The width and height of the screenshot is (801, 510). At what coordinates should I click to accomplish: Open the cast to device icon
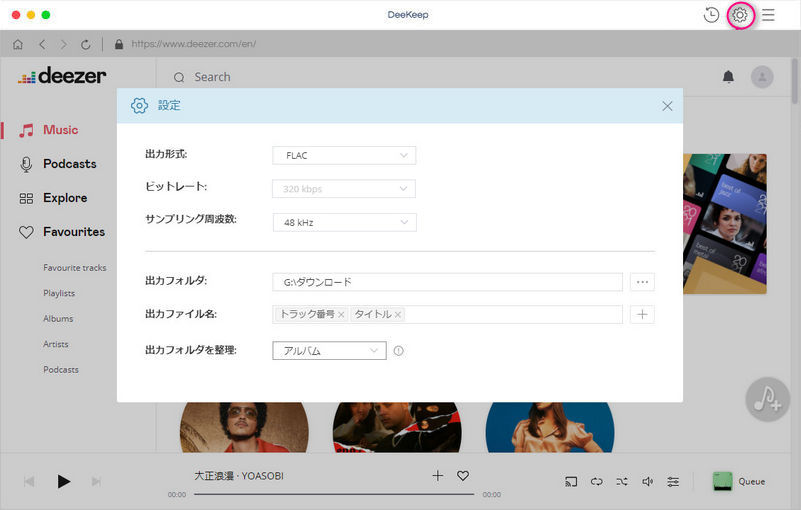tap(572, 481)
